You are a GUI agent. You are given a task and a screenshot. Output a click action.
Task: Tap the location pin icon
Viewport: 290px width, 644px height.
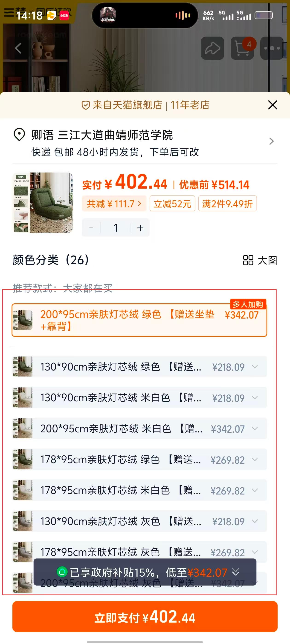pos(19,135)
